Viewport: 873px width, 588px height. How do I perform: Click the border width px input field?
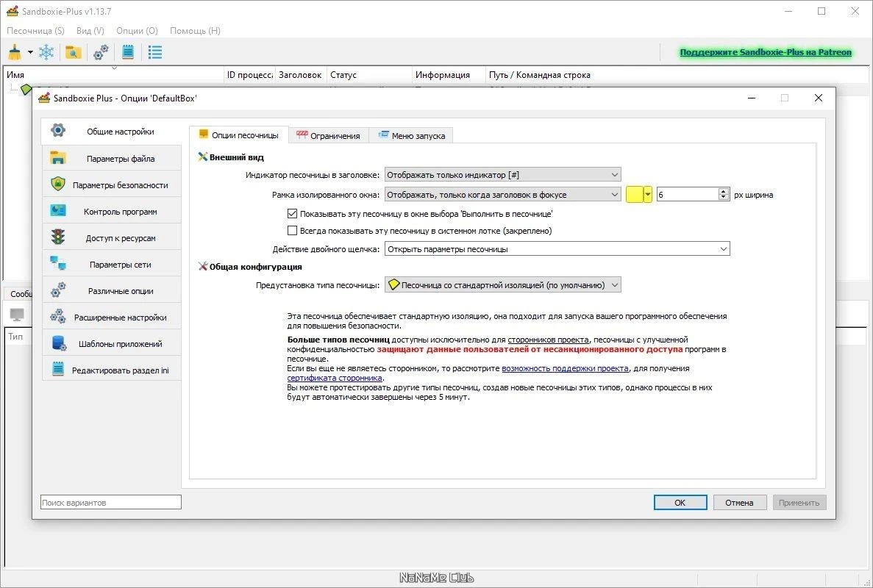tap(688, 194)
